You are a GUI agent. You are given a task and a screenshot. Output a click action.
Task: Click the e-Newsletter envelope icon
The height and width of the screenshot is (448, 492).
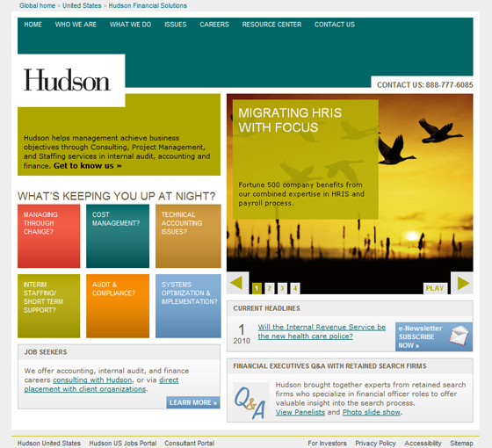458,336
